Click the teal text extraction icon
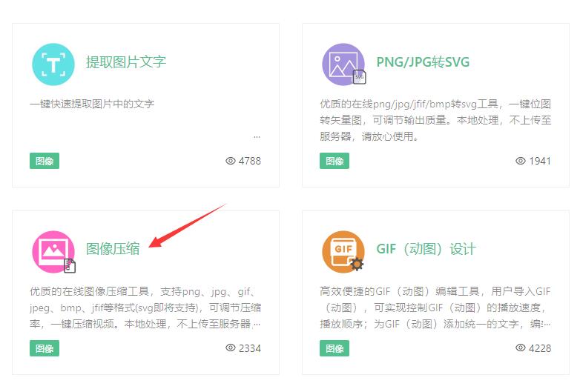The height and width of the screenshot is (392, 580). [53, 64]
